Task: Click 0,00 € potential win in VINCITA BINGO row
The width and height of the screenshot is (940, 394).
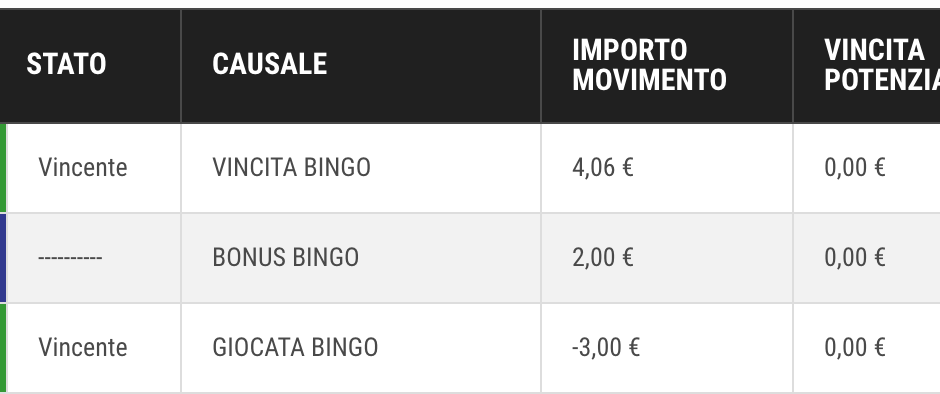Action: (854, 167)
